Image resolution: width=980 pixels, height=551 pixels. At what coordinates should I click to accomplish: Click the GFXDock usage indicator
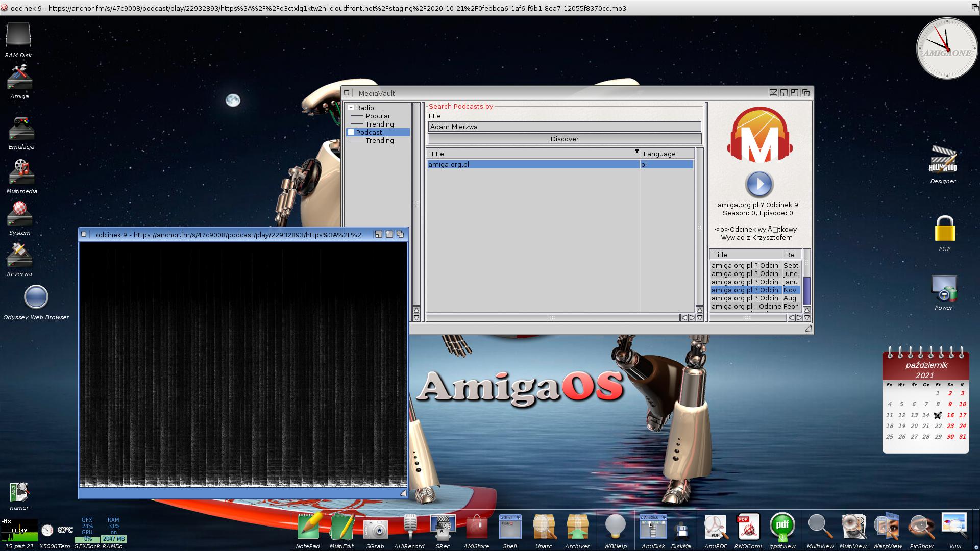(x=87, y=534)
